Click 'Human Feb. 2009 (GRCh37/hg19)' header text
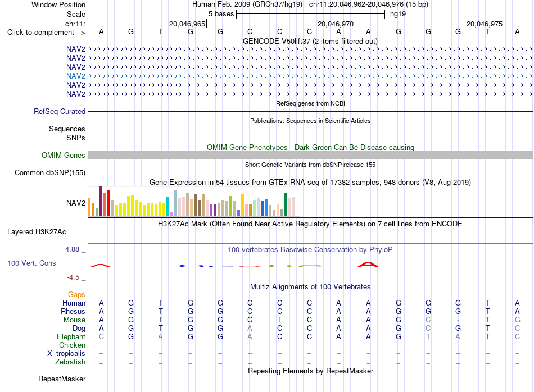The image size is (534, 392). click(x=247, y=4)
